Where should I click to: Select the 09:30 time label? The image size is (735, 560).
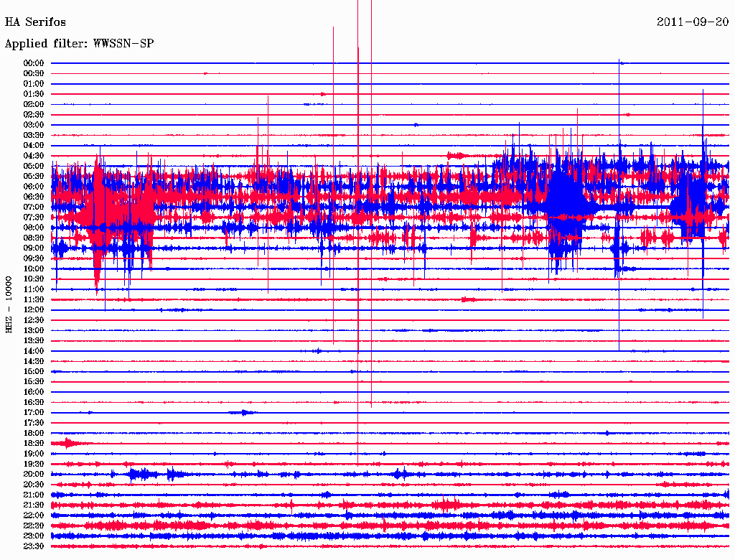(34, 258)
